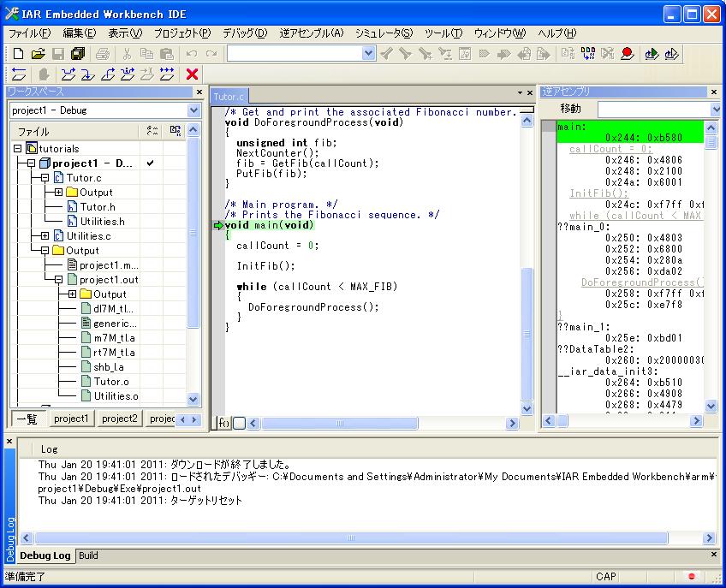
Task: Select Tutor.h in the workspace tree
Action: [98, 207]
